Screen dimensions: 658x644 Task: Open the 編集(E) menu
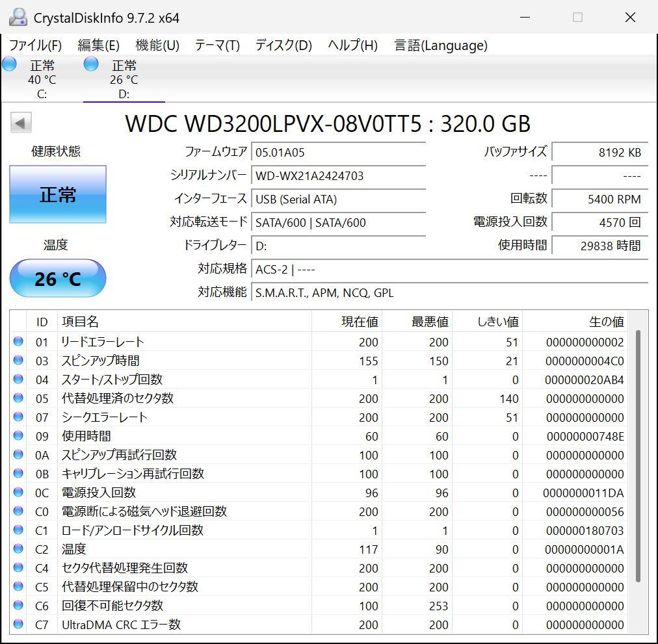point(99,45)
